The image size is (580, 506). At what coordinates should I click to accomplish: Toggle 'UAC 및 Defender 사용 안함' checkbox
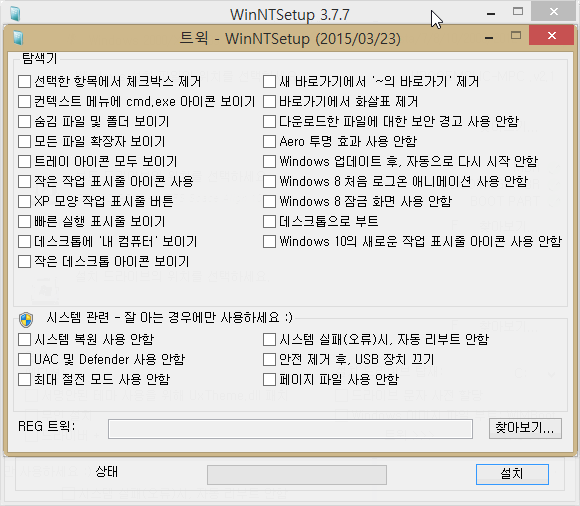coord(24,359)
